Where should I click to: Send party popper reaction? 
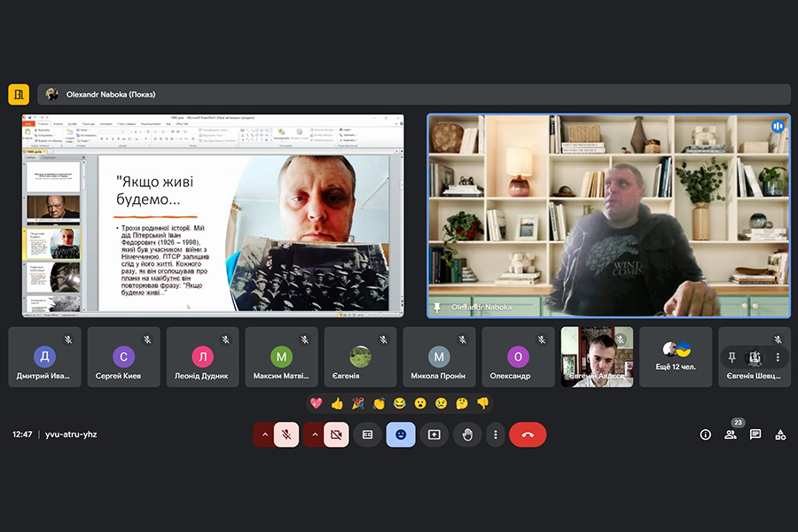tap(358, 403)
